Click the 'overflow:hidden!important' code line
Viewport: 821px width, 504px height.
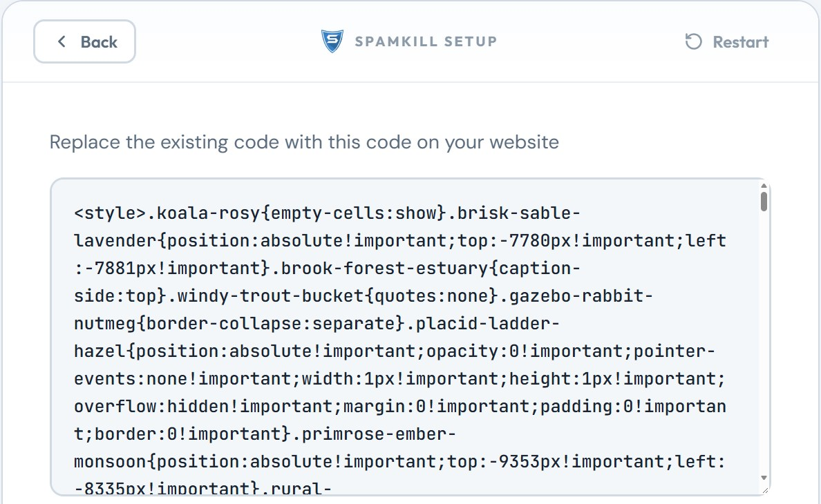400,406
